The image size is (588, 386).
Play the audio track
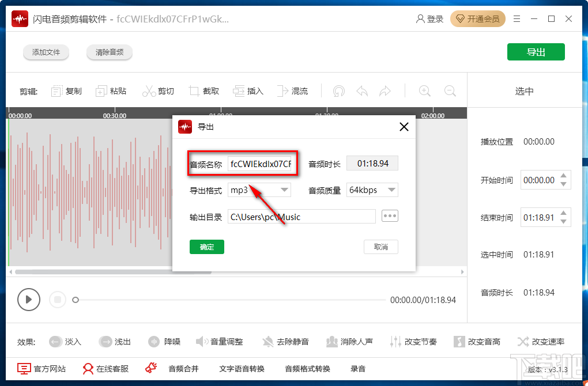pos(28,300)
